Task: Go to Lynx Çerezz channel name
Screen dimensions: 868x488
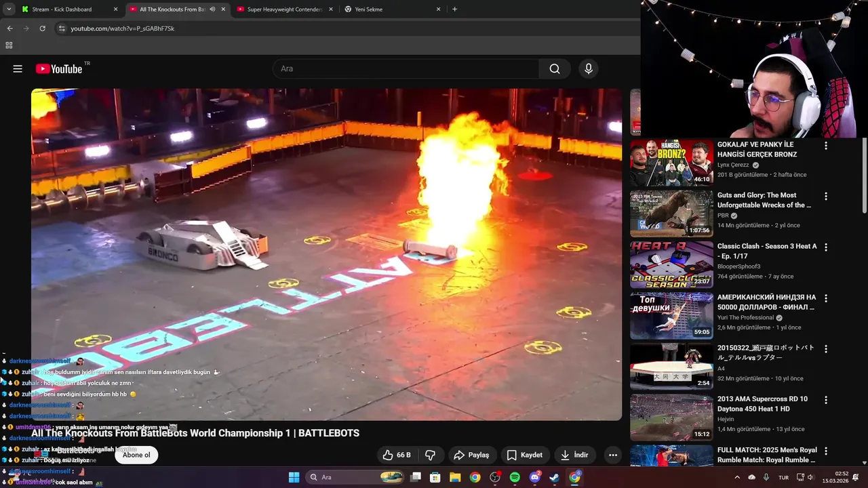Action: click(x=733, y=165)
